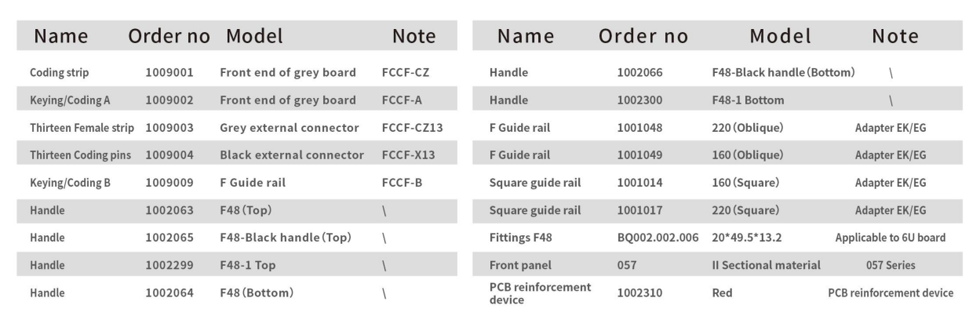The image size is (980, 316).
Task: Click order number 1002300
Action: (x=641, y=100)
